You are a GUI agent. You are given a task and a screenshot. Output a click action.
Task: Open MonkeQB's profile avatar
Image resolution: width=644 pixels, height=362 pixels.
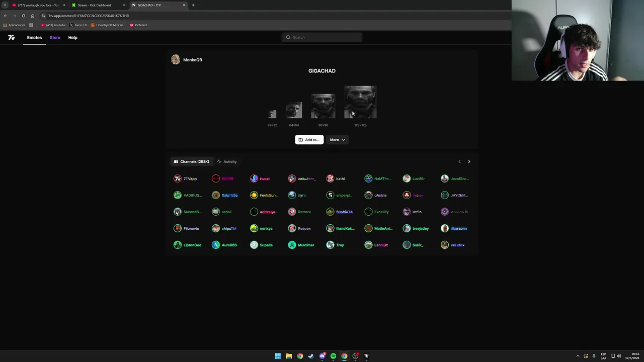pyautogui.click(x=175, y=60)
